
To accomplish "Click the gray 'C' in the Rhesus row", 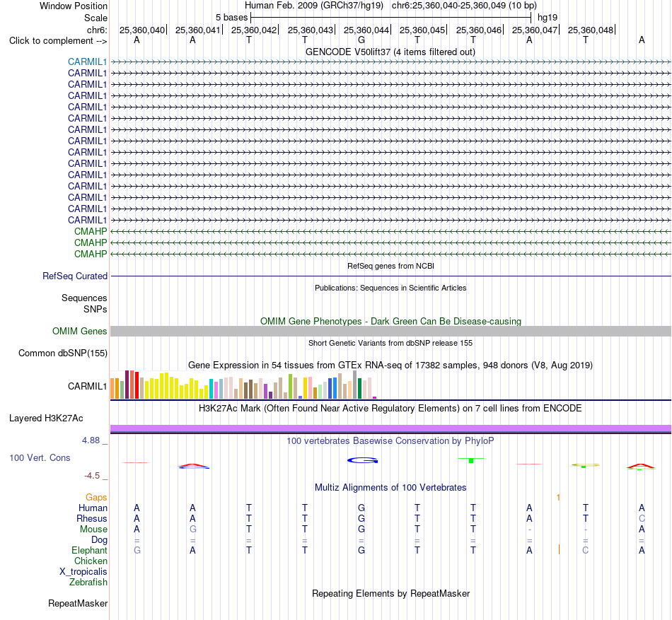I will pos(642,518).
